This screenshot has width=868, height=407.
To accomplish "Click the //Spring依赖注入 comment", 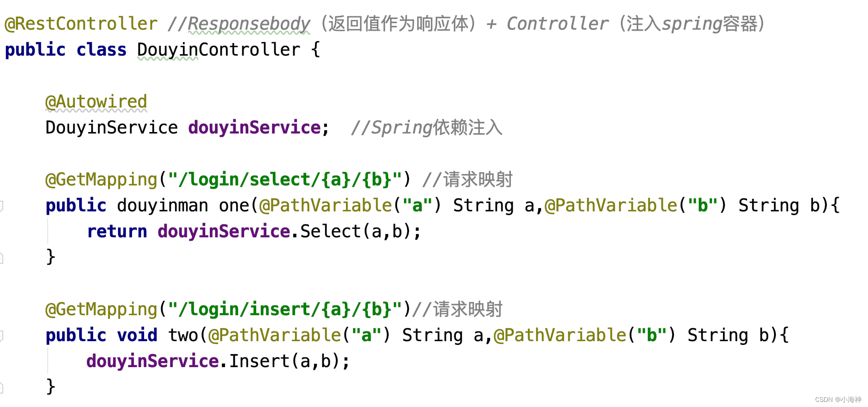I will tap(427, 127).
